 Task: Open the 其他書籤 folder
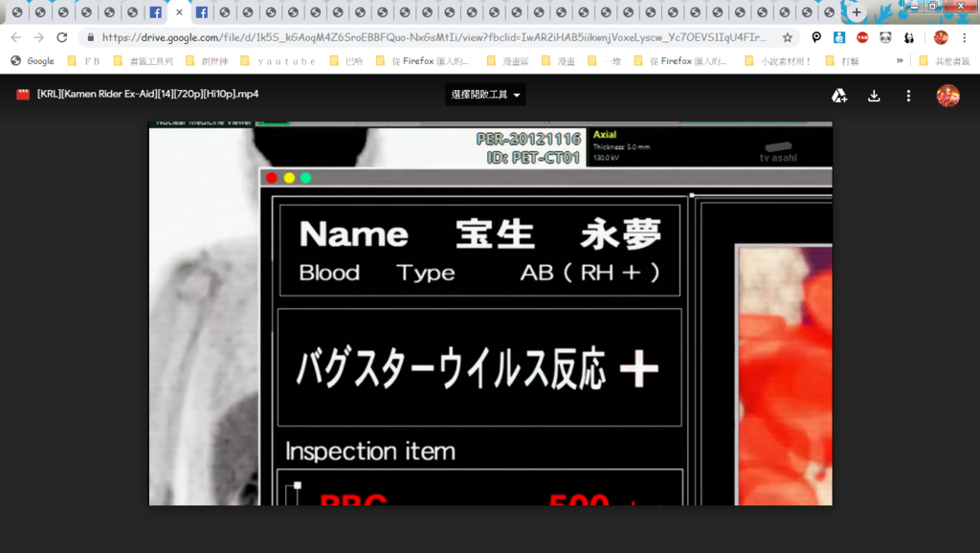pos(945,60)
